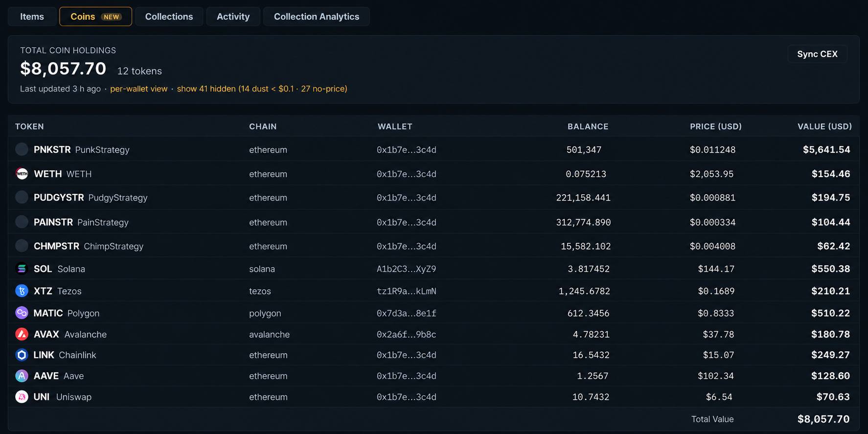This screenshot has width=868, height=434.
Task: Select the PUDGYSTR PudgyStrategy token name
Action: coord(91,197)
